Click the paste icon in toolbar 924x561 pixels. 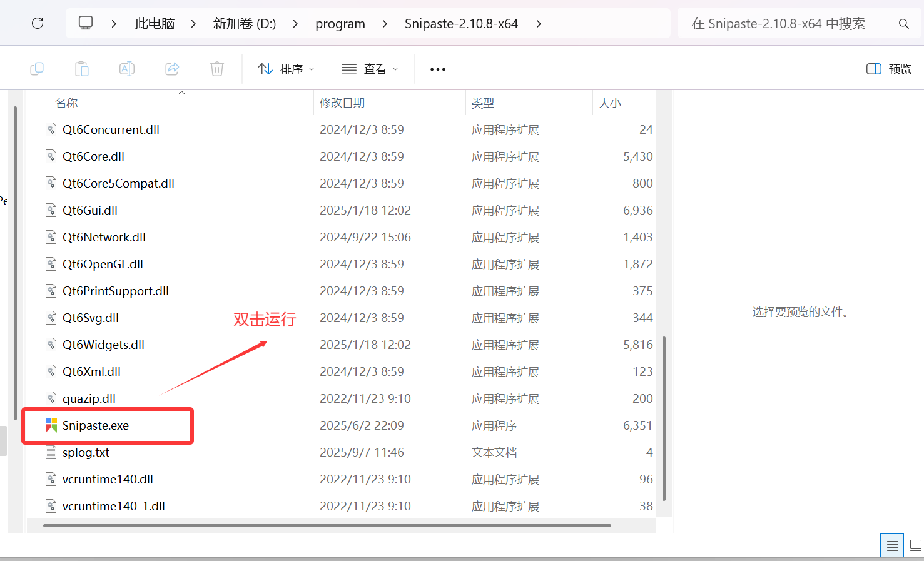click(82, 69)
